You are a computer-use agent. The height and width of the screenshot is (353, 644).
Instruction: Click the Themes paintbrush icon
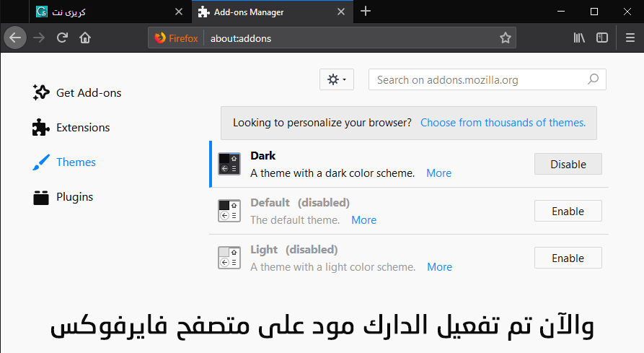[41, 162]
